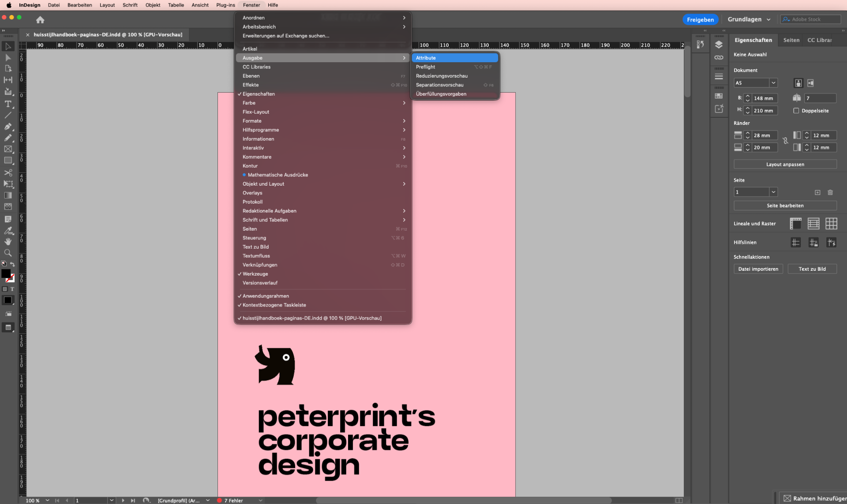This screenshot has width=847, height=504.
Task: Select the Rectangle Frame tool
Action: coord(8,149)
